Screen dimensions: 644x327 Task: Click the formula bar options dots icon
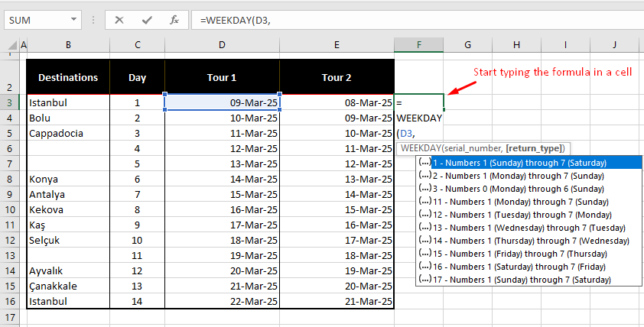point(95,20)
